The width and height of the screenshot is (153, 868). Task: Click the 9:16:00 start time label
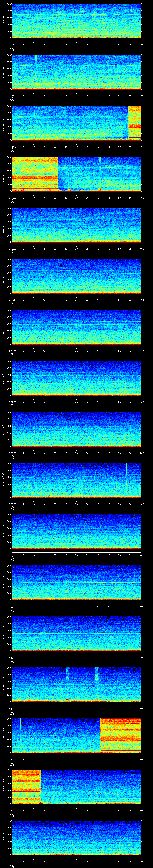tap(12, 146)
